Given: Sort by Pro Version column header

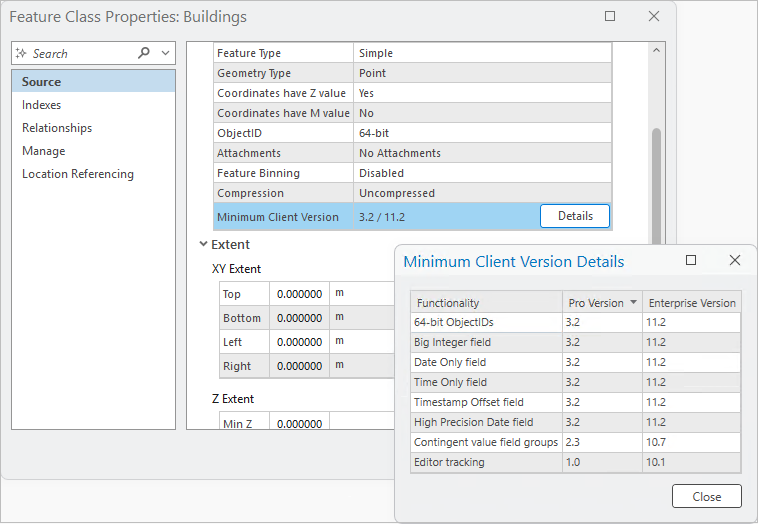Looking at the screenshot, I should pyautogui.click(x=602, y=303).
